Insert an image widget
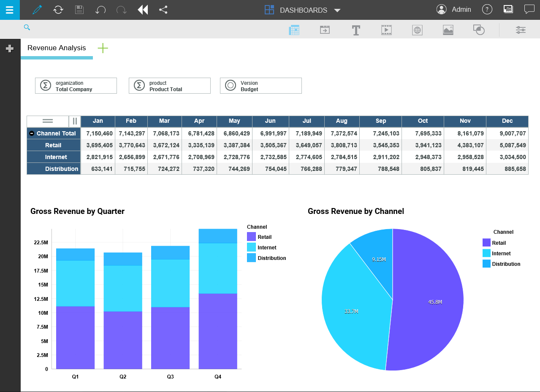The height and width of the screenshot is (392, 540). click(448, 30)
